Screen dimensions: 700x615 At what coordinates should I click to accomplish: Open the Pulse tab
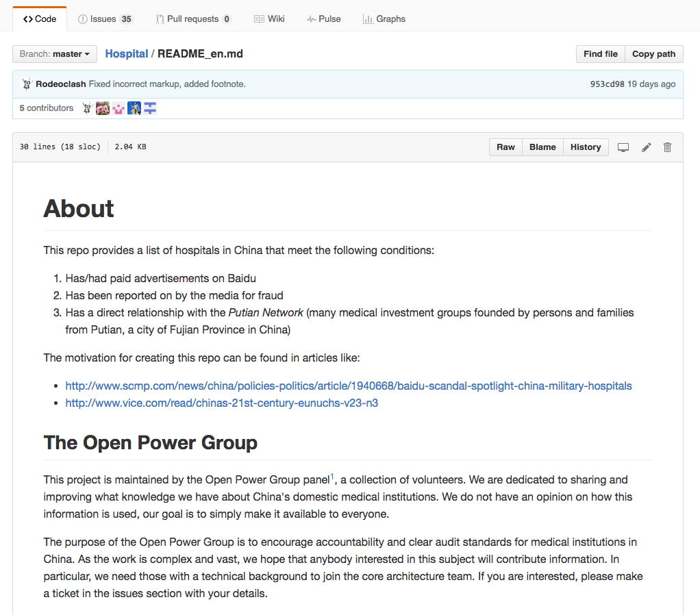click(x=323, y=18)
